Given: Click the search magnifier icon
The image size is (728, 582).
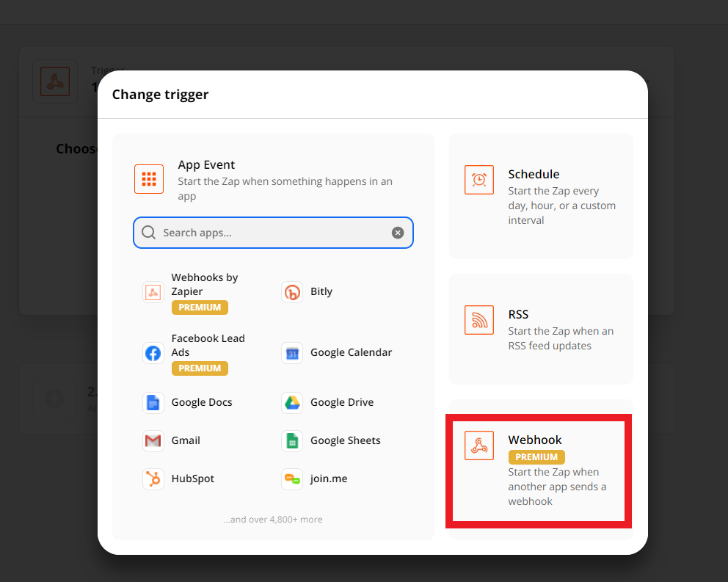Looking at the screenshot, I should 148,232.
